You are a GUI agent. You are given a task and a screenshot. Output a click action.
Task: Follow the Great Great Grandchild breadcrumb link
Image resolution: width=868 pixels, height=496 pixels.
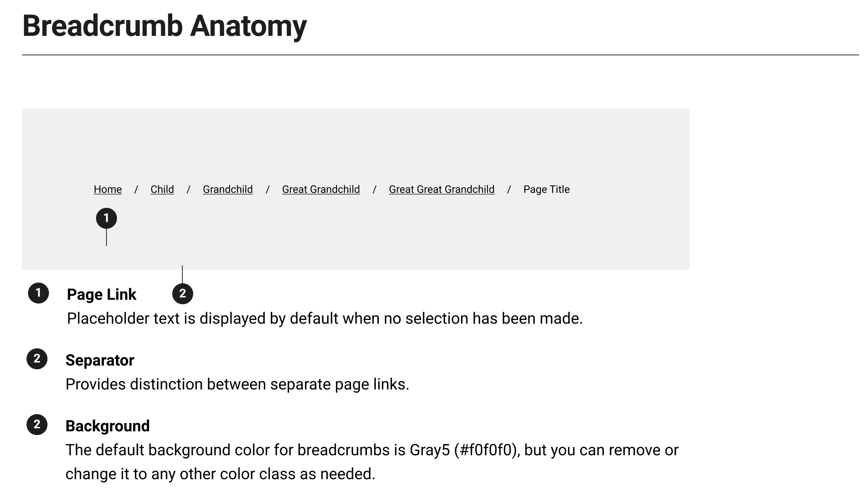point(441,190)
